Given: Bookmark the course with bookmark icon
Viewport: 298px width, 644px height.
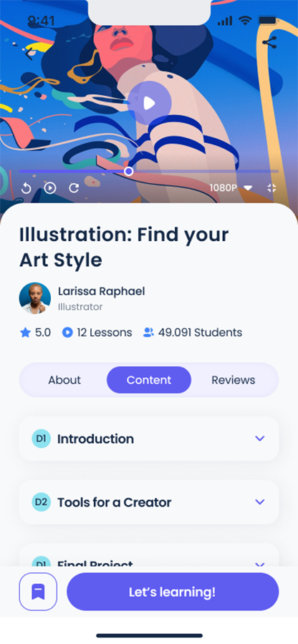Looking at the screenshot, I should pyautogui.click(x=38, y=592).
